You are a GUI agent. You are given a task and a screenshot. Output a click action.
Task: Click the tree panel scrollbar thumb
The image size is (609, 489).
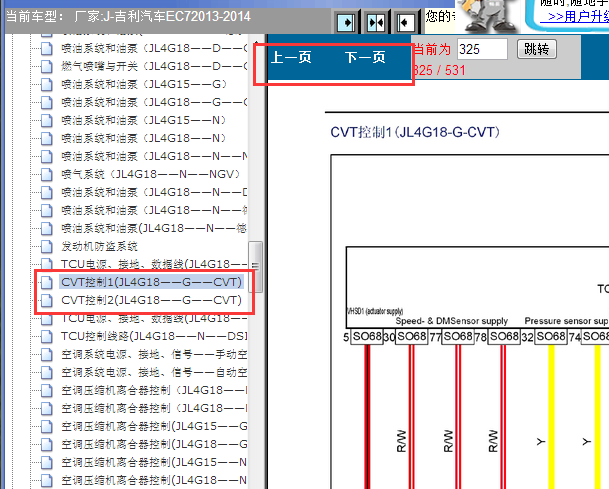click(255, 266)
